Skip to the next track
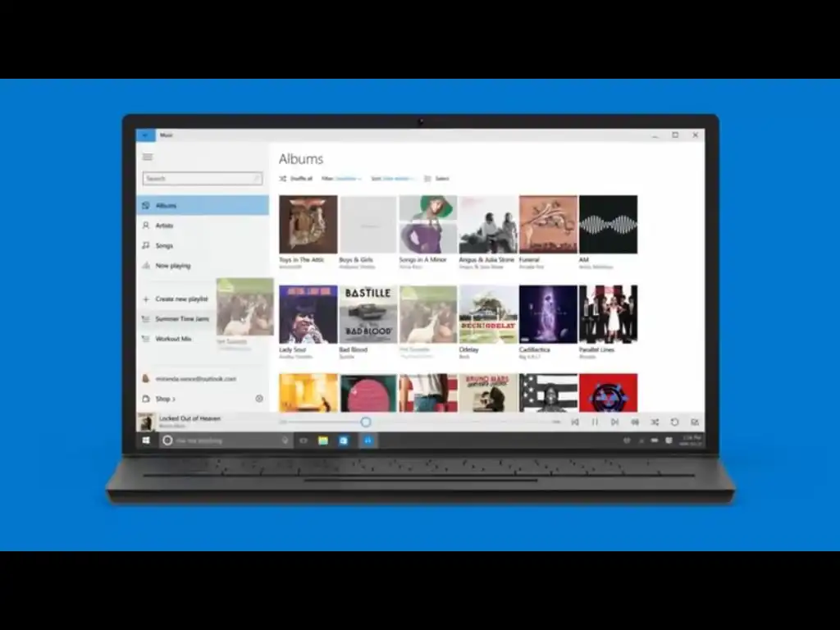The width and height of the screenshot is (840, 630). pyautogui.click(x=614, y=422)
